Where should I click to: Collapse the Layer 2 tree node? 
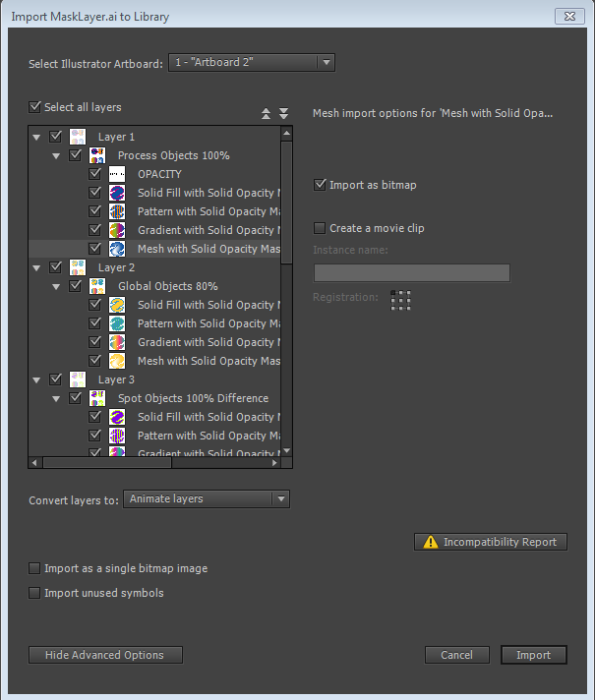click(37, 267)
